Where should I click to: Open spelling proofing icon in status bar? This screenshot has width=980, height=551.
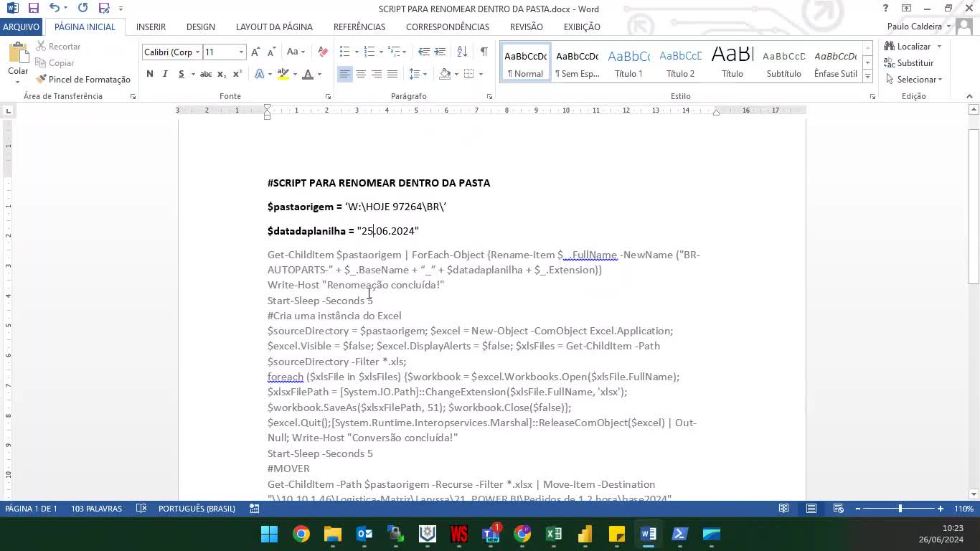click(x=141, y=509)
